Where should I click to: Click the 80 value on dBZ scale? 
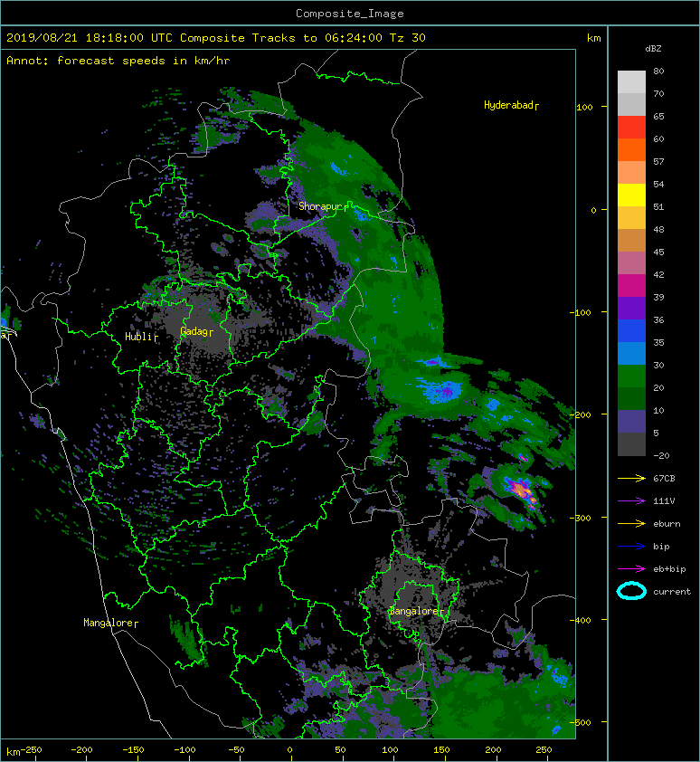pyautogui.click(x=658, y=71)
